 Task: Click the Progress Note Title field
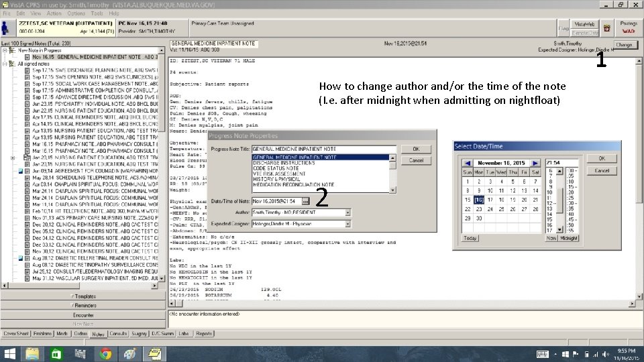pyautogui.click(x=324, y=149)
